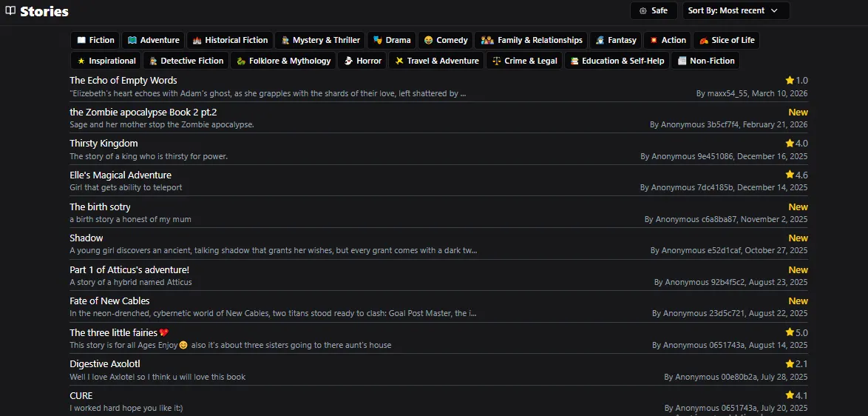Filter stories by Horror genre

click(x=362, y=61)
